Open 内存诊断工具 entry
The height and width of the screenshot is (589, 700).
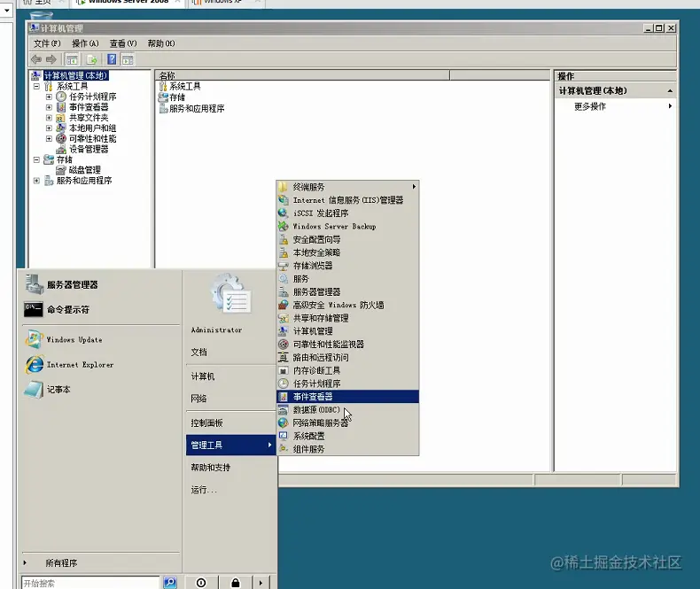(x=347, y=371)
